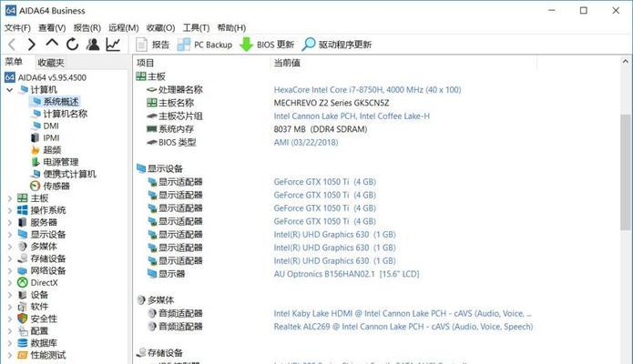
Task: Navigate up one level with the up arrow
Action: 52,43
